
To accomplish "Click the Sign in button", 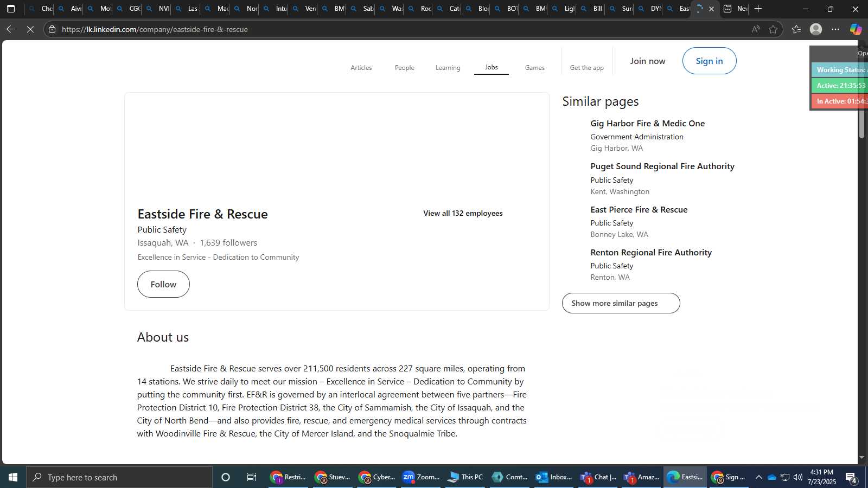I will [x=710, y=61].
